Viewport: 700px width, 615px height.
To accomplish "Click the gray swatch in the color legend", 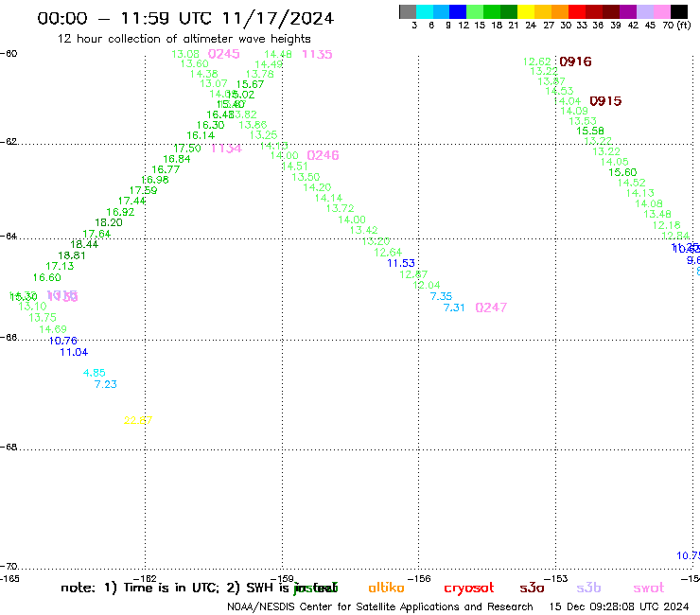I will click(x=408, y=11).
